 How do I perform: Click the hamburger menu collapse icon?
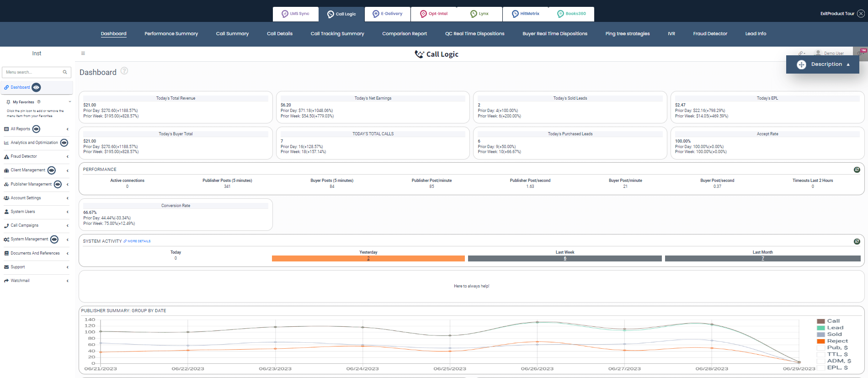click(83, 53)
